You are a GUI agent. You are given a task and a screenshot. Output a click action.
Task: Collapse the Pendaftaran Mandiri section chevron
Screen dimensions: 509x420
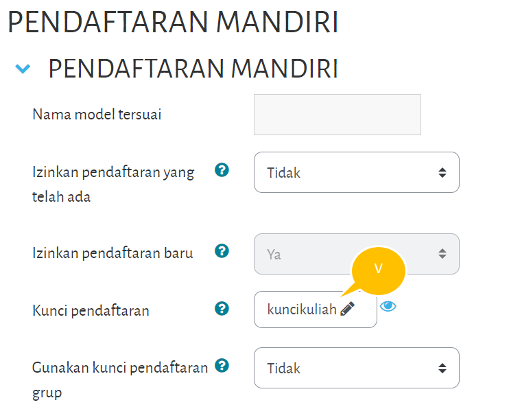coord(23,69)
